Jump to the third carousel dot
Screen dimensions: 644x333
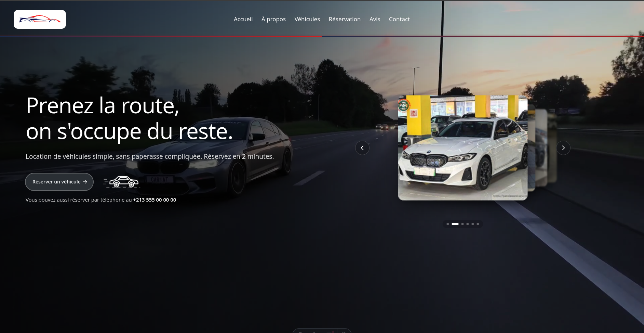tap(462, 224)
